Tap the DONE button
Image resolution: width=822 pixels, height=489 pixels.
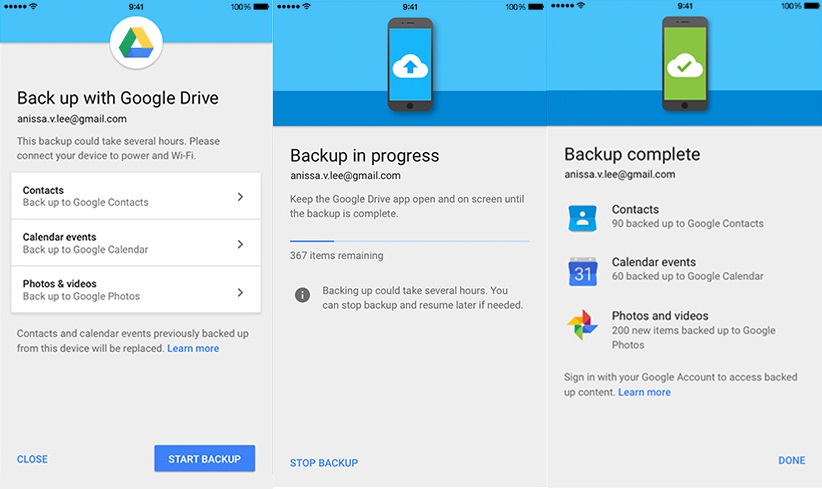[x=791, y=460]
